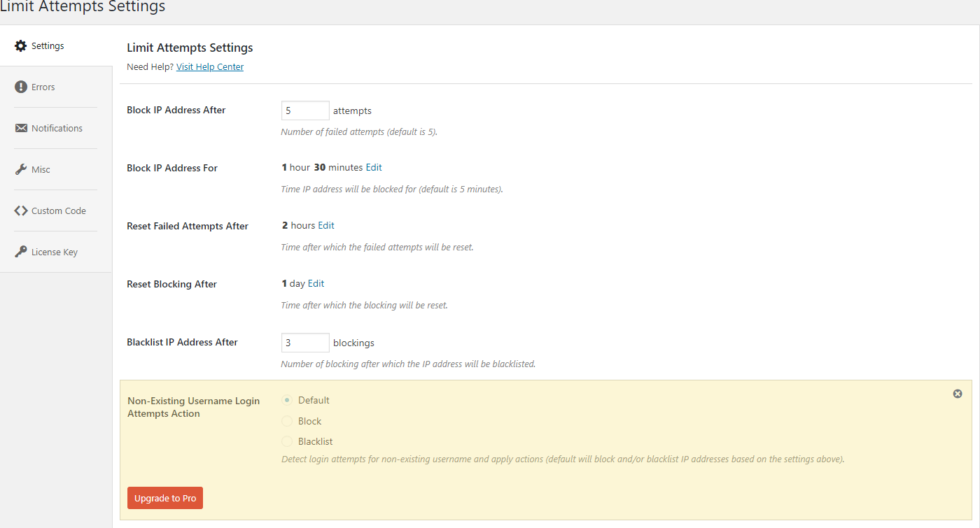Screen dimensions: 980x528
Task: Select the Blacklist radio option
Action: click(287, 442)
